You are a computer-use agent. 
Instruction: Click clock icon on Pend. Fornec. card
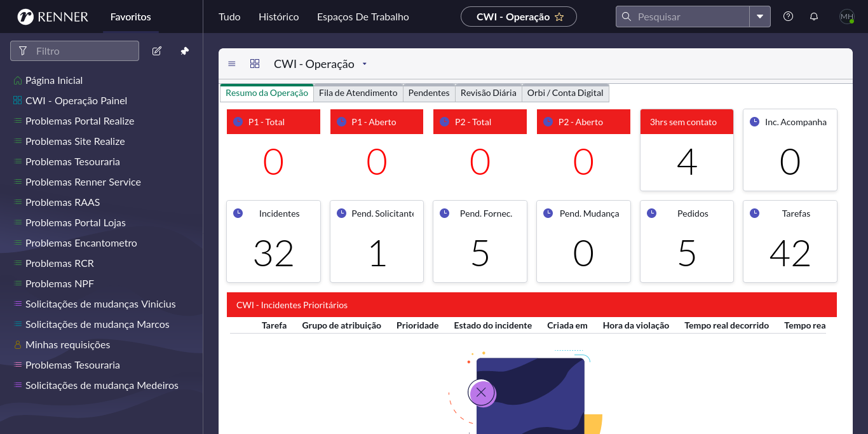click(445, 213)
